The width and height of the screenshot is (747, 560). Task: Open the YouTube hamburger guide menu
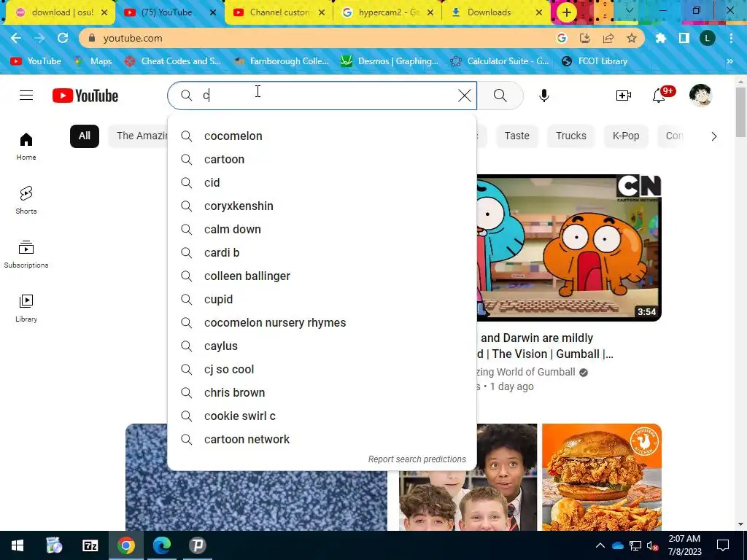[x=26, y=96]
